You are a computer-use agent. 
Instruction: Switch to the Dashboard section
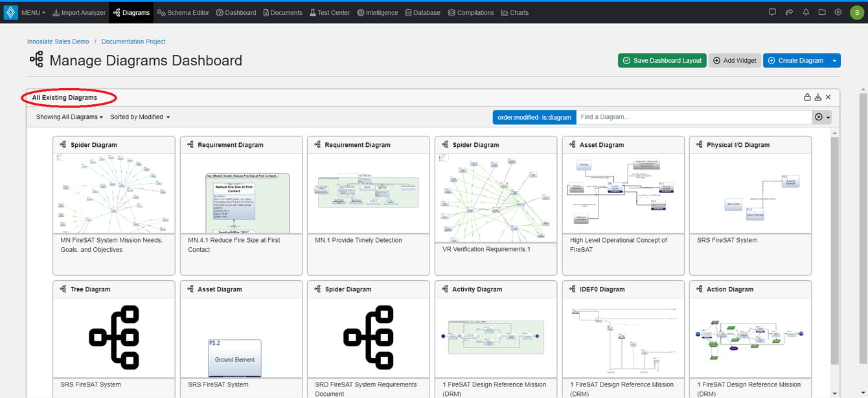236,12
